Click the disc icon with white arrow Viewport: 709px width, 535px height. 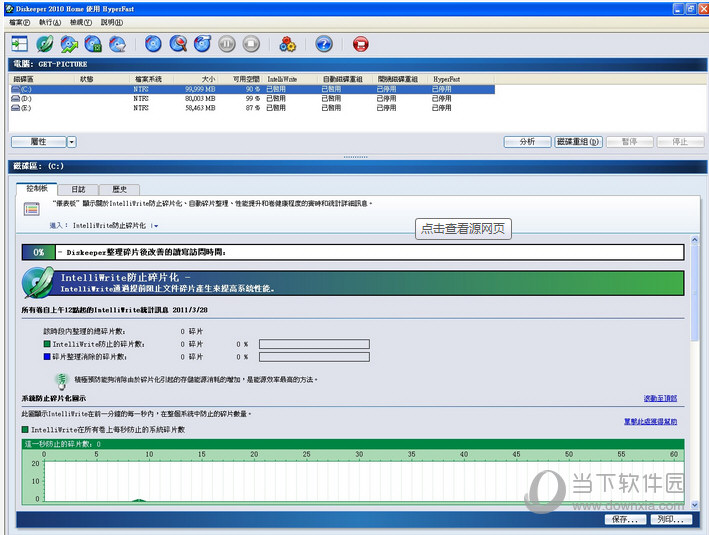[x=118, y=44]
